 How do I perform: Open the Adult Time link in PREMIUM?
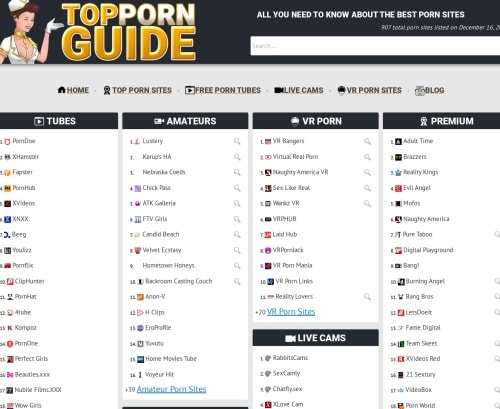418,141
